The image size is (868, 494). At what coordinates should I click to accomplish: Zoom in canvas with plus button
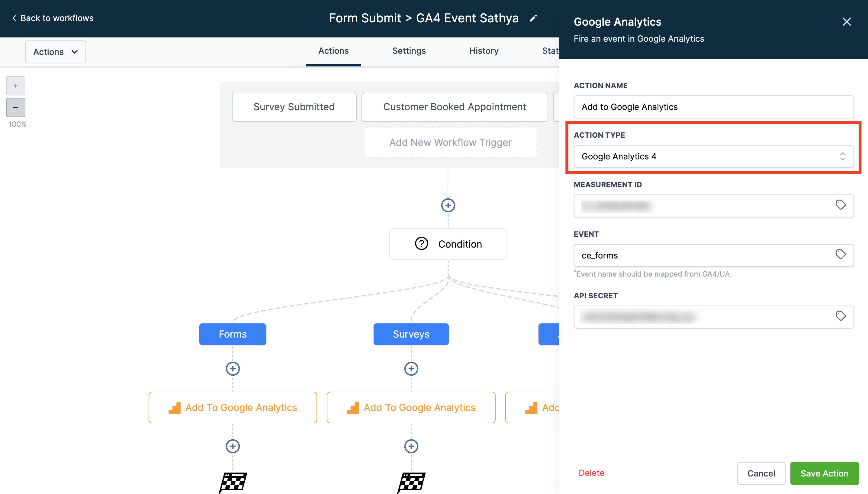[16, 86]
